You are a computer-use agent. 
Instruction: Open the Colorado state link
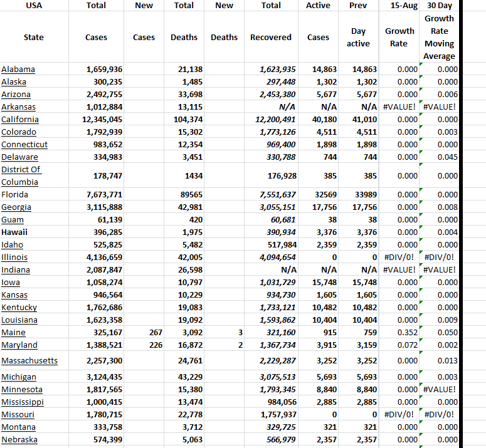[19, 132]
